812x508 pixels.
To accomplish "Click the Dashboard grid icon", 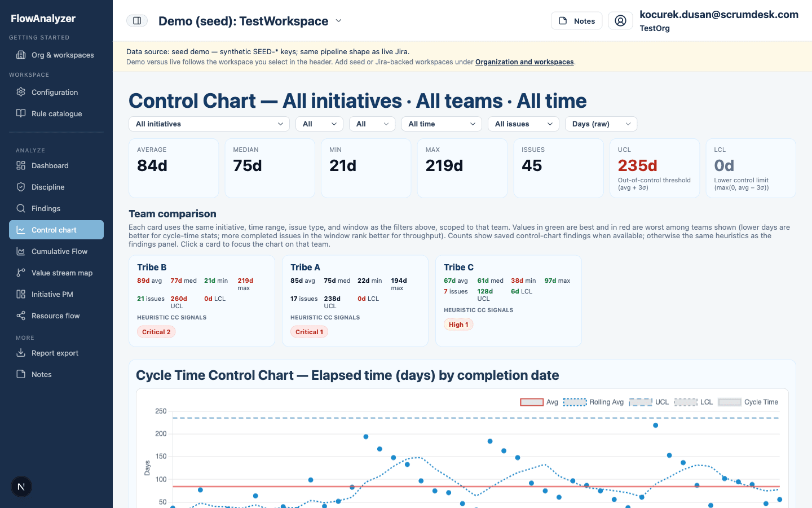I will point(21,165).
